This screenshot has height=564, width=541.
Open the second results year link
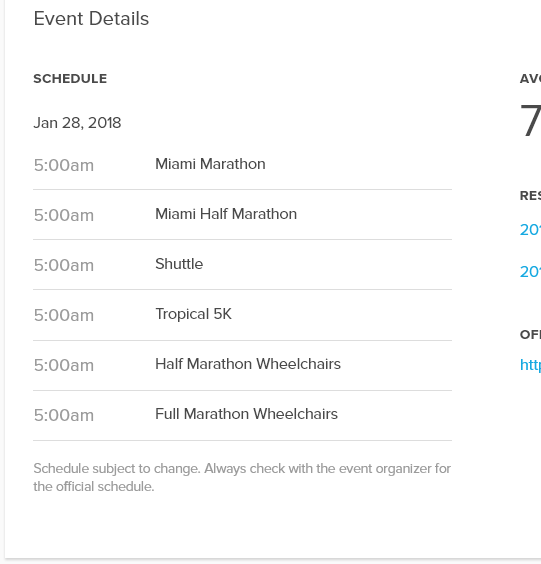click(530, 272)
